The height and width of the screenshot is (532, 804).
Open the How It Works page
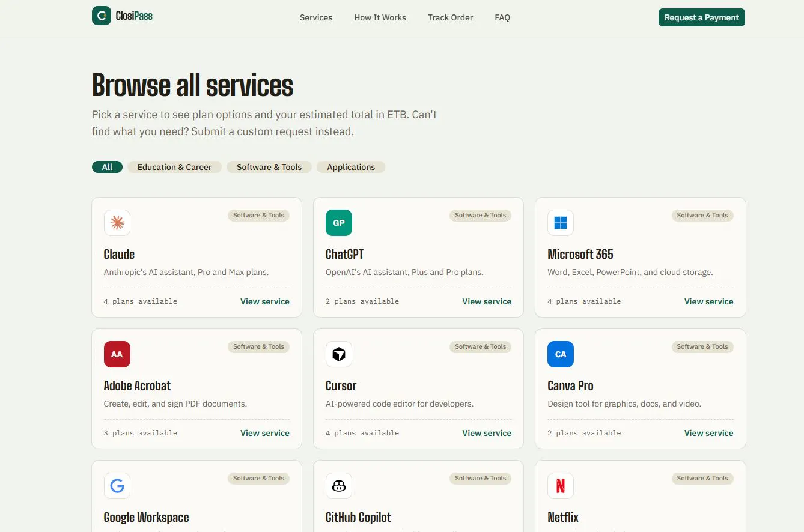click(x=380, y=17)
